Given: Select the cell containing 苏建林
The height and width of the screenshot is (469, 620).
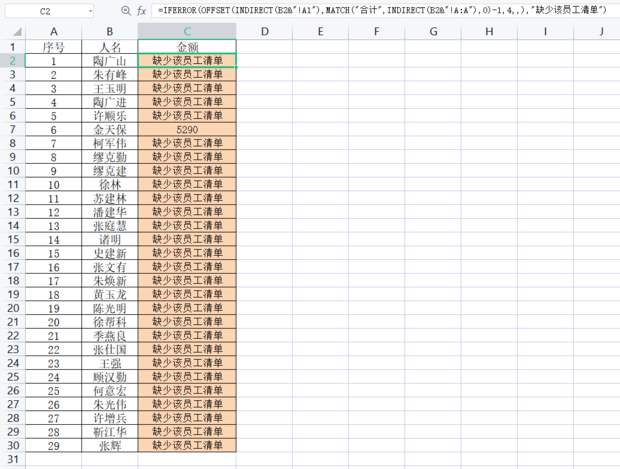Looking at the screenshot, I should coord(110,198).
